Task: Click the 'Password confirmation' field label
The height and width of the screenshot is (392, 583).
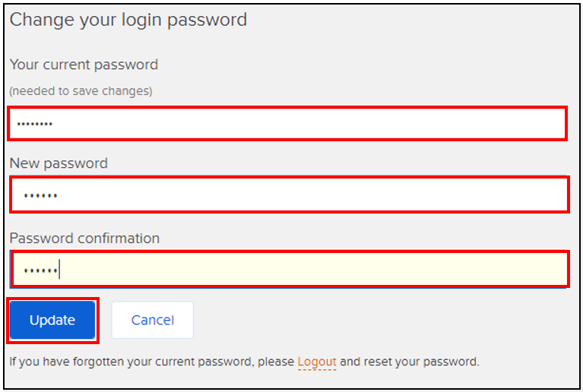Action: [x=84, y=238]
